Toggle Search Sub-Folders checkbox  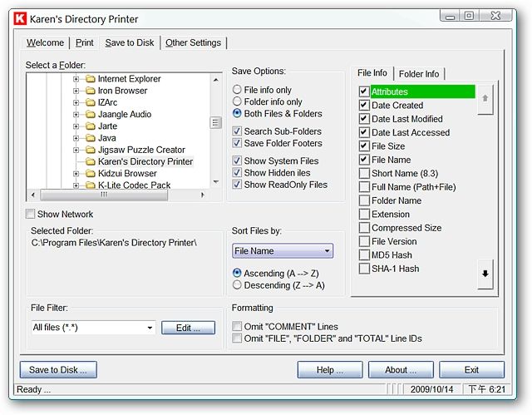[x=237, y=131]
